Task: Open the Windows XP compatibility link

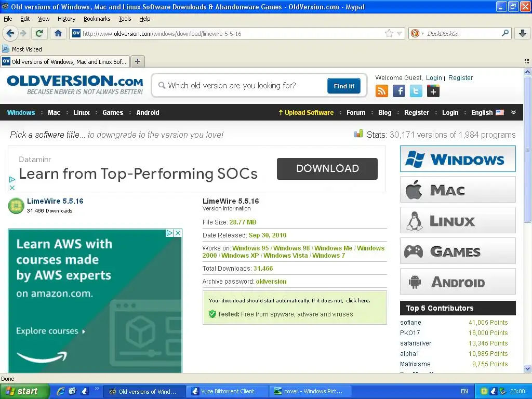Action: click(240, 255)
